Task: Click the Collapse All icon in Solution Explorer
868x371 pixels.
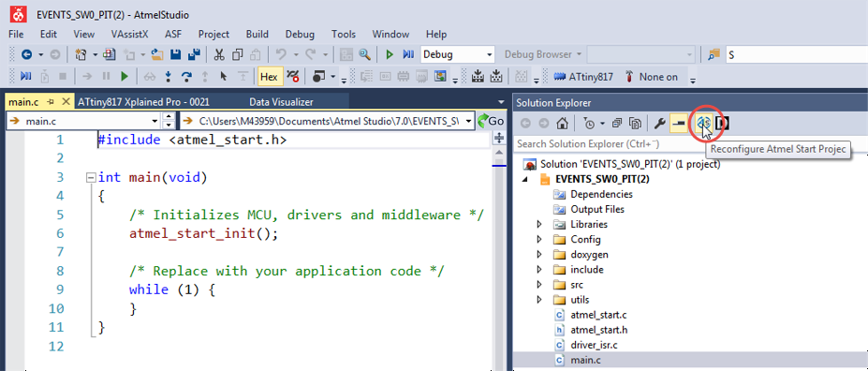Action: [618, 123]
